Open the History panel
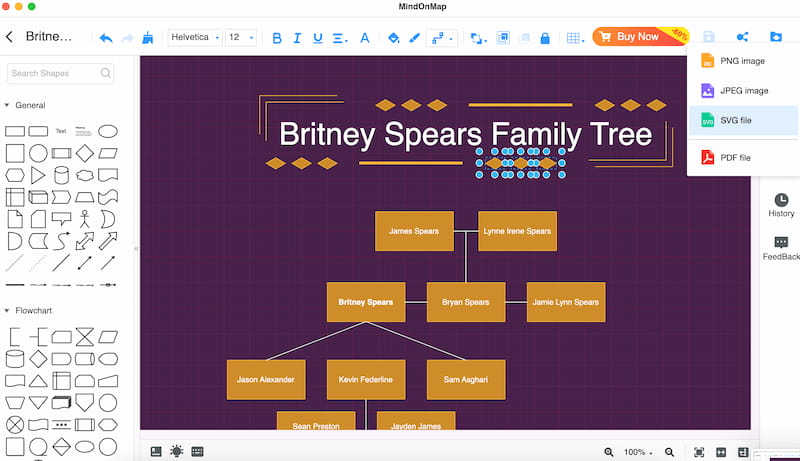The image size is (800, 461). pyautogui.click(x=781, y=205)
